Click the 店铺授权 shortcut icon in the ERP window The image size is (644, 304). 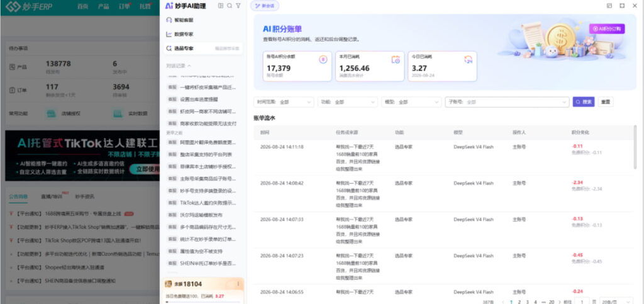pos(51,113)
